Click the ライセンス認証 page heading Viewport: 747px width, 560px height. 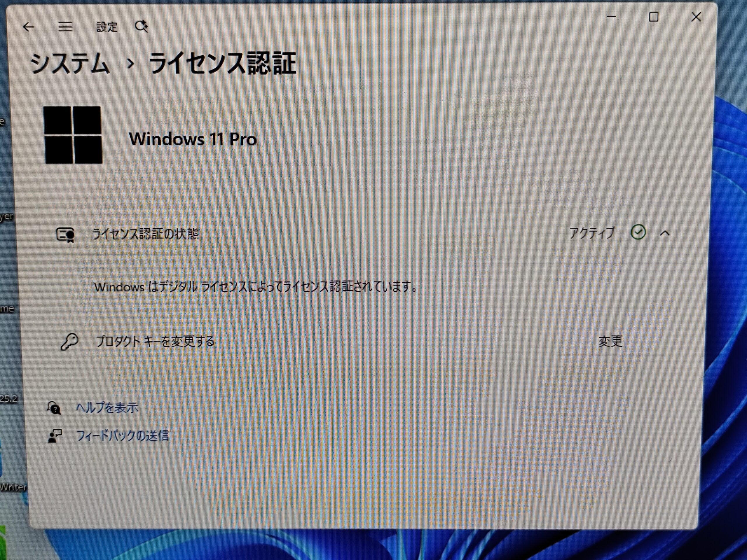click(223, 63)
